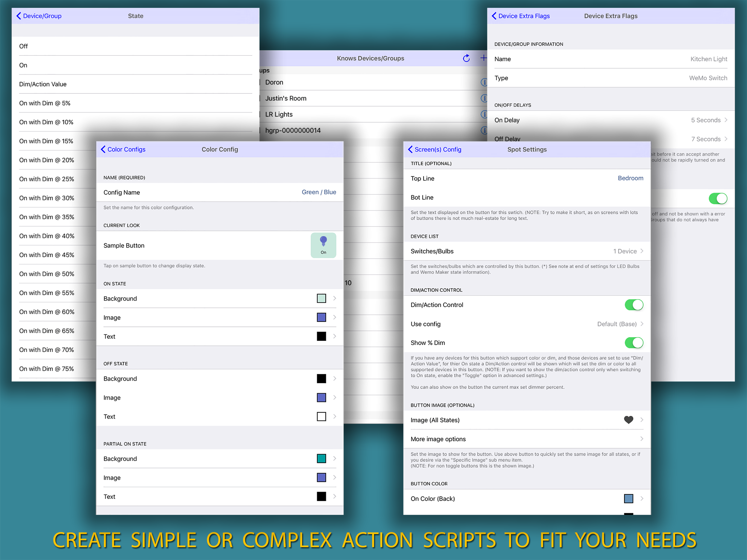747x560 pixels.
Task: Select On with Dim @ 40%
Action: tap(54, 236)
